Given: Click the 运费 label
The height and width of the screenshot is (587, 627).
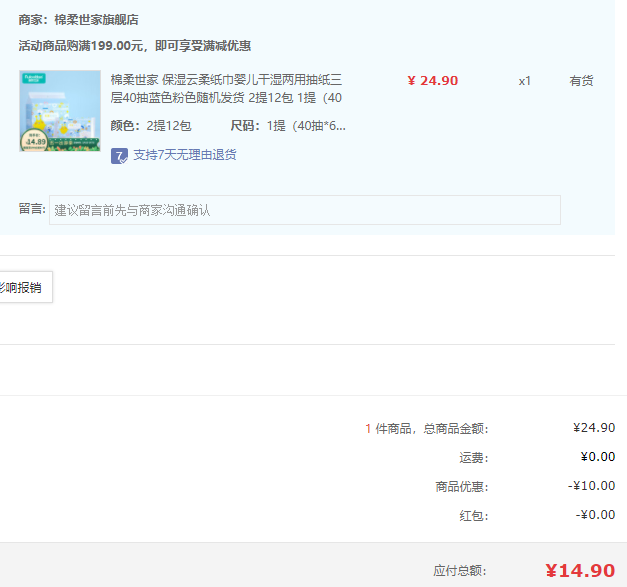Looking at the screenshot, I should (x=474, y=457).
